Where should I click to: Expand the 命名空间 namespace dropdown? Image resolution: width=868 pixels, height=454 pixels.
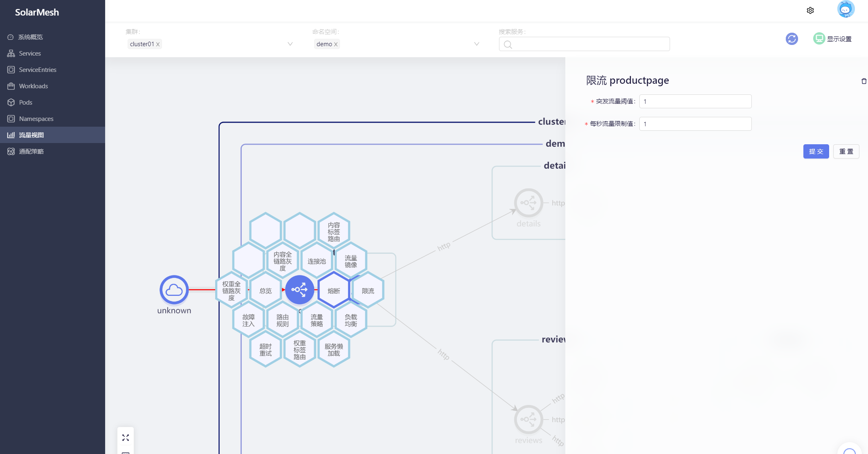[477, 44]
